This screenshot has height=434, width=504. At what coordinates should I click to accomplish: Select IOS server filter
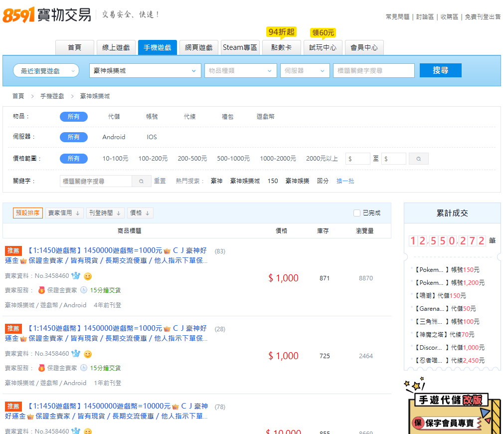point(152,137)
